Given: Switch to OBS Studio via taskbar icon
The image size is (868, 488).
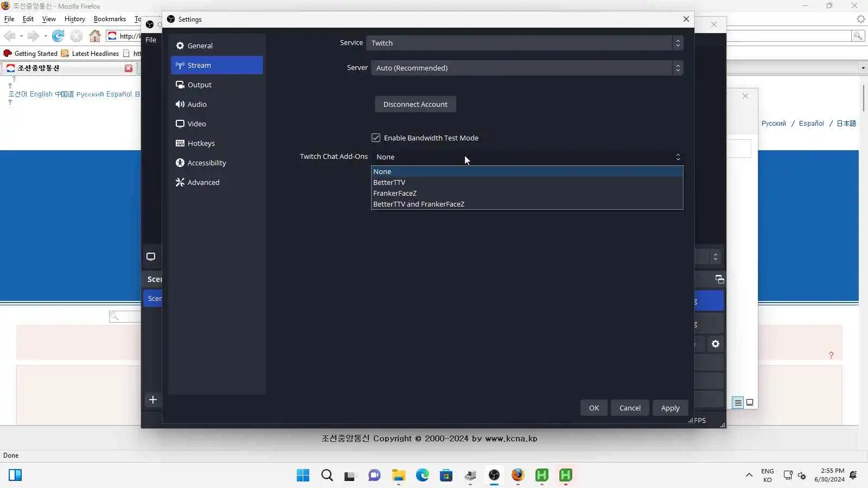Looking at the screenshot, I should [x=494, y=476].
